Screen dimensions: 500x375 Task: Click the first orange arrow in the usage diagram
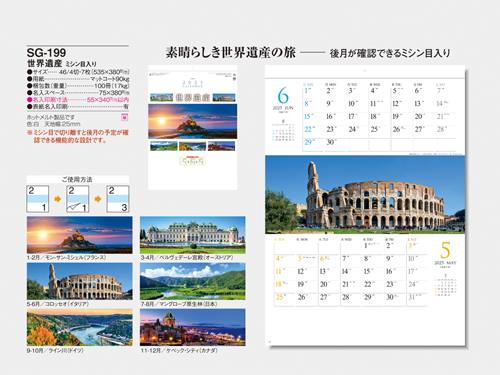(x=58, y=199)
